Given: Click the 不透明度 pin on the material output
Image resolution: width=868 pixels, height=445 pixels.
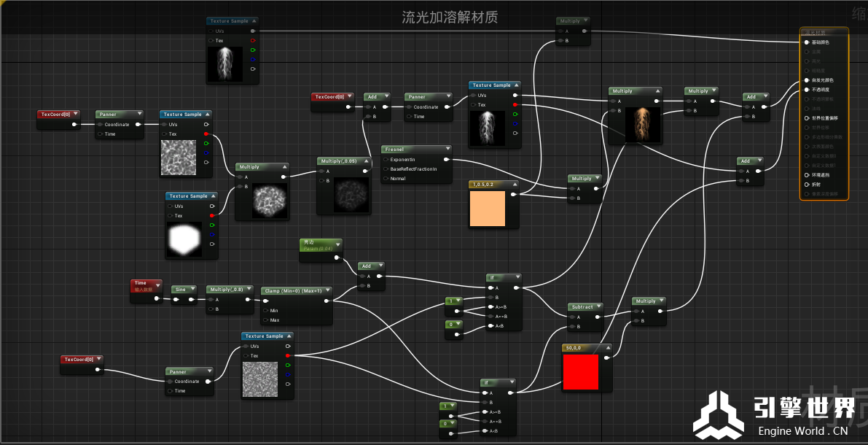Looking at the screenshot, I should pos(807,89).
